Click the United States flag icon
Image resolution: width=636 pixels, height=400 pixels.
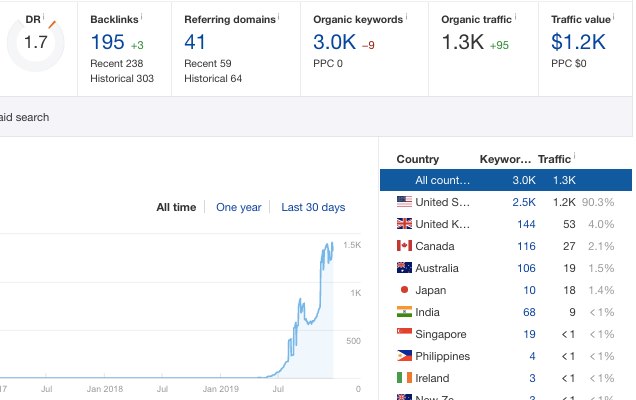[404, 202]
